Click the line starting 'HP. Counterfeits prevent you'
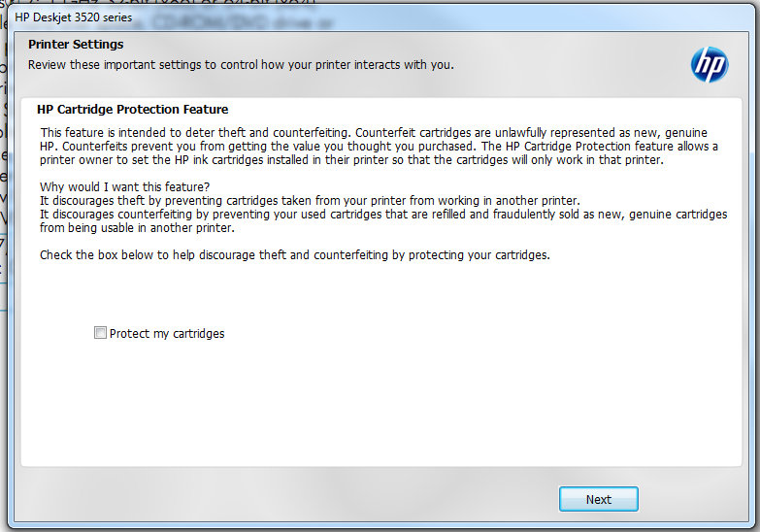 point(379,147)
